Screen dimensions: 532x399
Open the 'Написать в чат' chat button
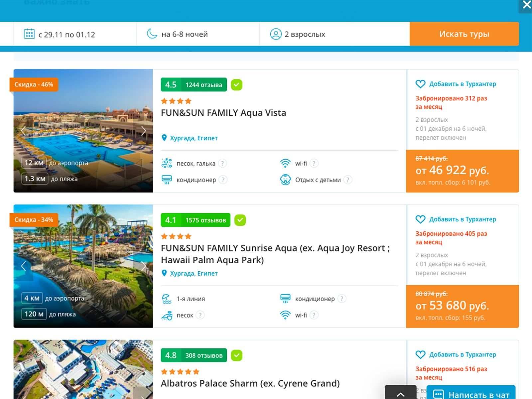471,394
